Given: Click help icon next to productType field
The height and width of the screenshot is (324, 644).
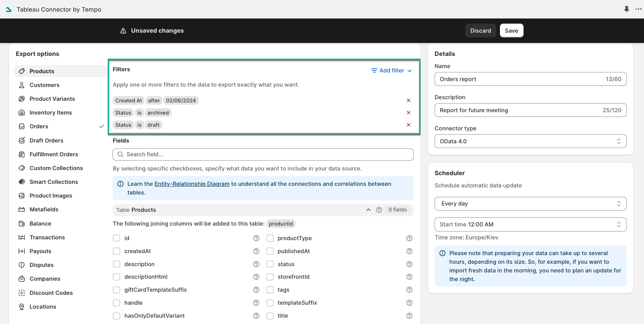Looking at the screenshot, I should (x=409, y=238).
